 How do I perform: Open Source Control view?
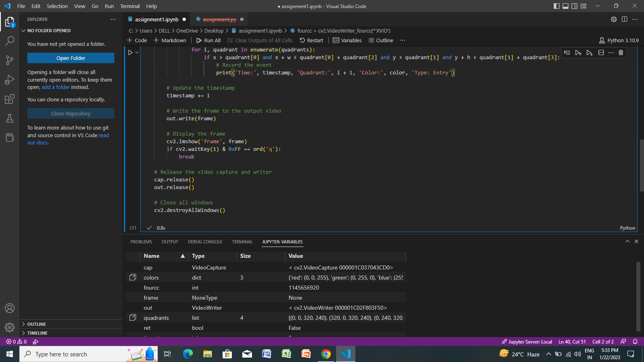point(10,60)
